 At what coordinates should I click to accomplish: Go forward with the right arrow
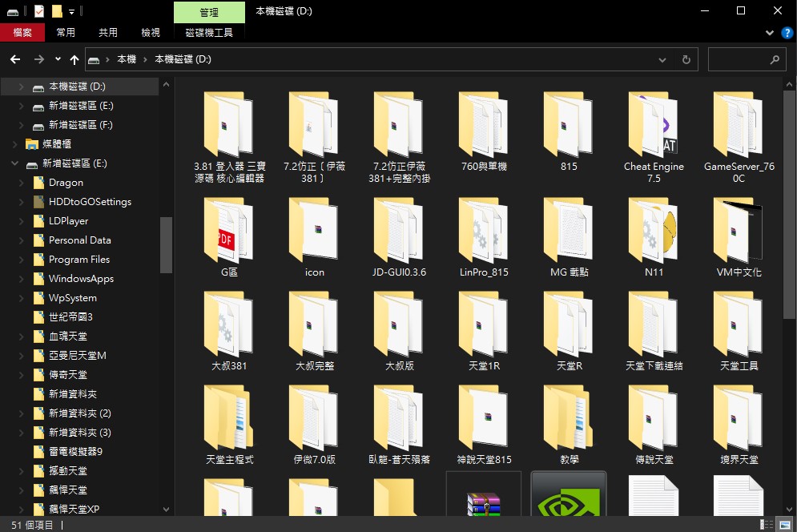(x=39, y=59)
